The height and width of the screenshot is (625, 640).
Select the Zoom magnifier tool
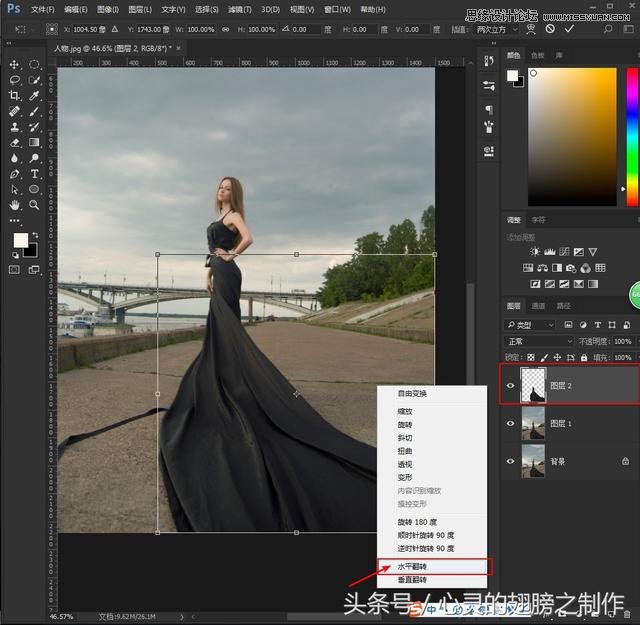click(x=34, y=205)
